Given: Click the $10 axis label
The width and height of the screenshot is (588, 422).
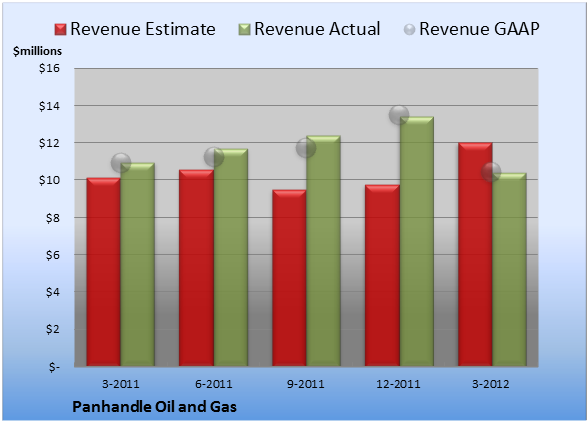Looking at the screenshot, I should 49,180.
